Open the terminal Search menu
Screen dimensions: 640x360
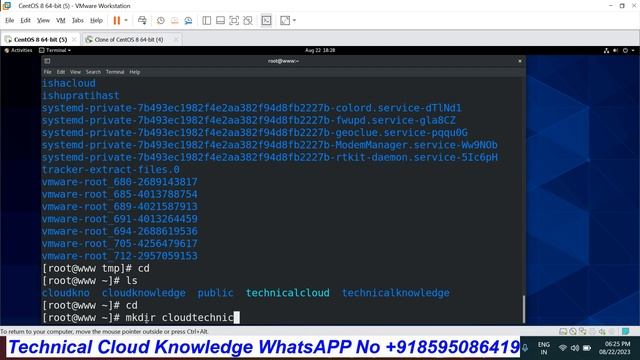93,72
